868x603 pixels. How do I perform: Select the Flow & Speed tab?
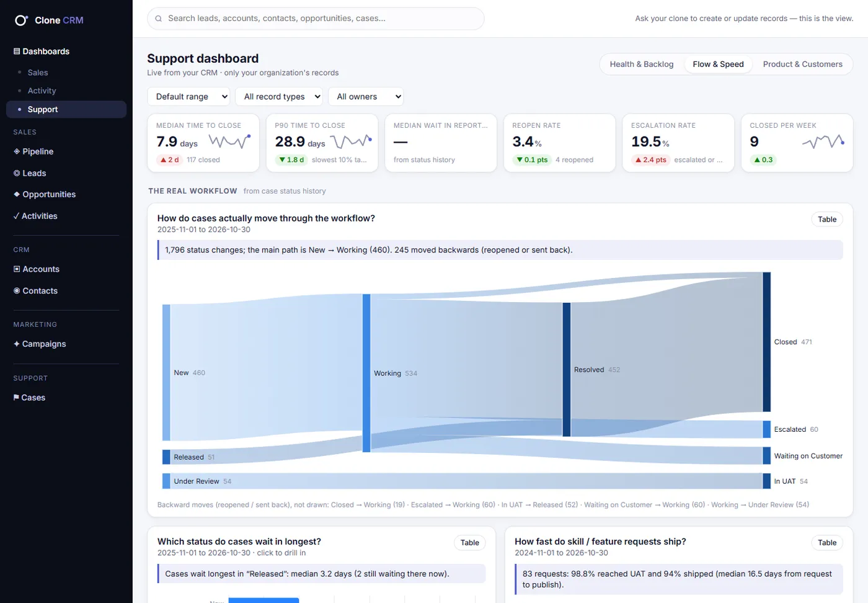click(718, 65)
